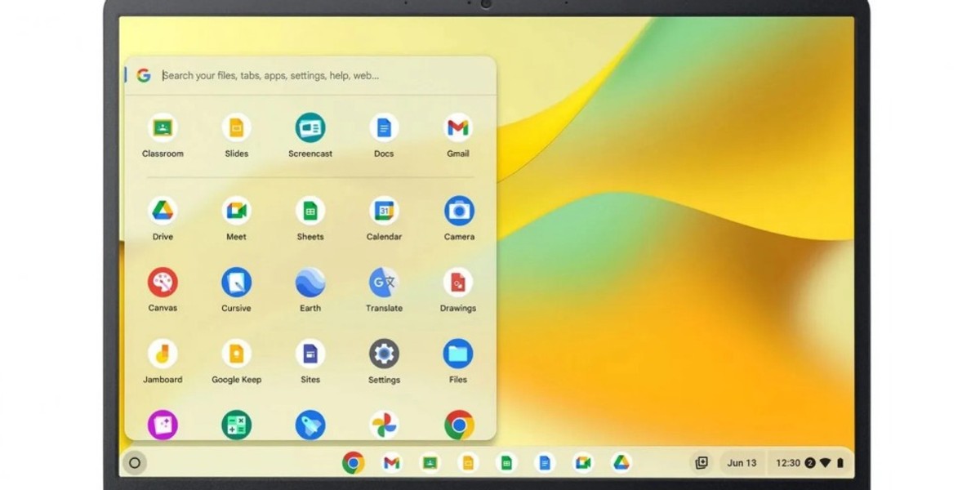This screenshot has height=490, width=980.
Task: Open the Screencast app
Action: pyautogui.click(x=310, y=127)
